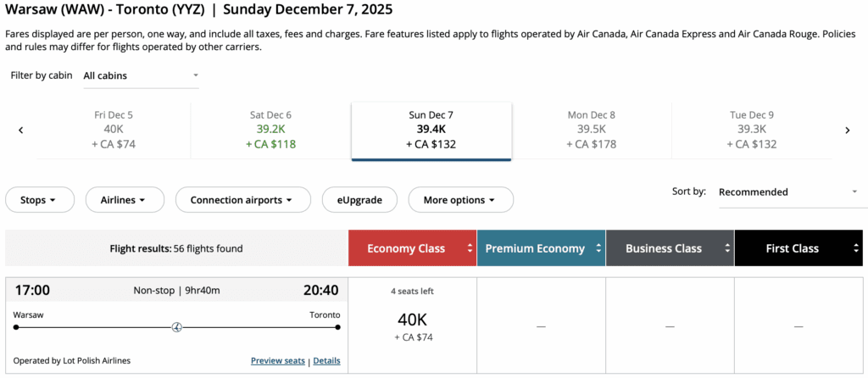Open the Filter by cabin dropdown
This screenshot has height=378, width=868.
pos(141,75)
